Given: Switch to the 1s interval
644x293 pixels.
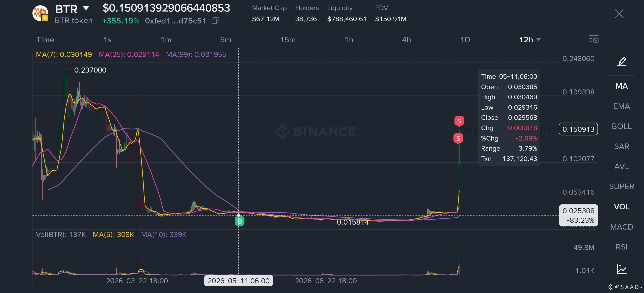Looking at the screenshot, I should point(107,40).
